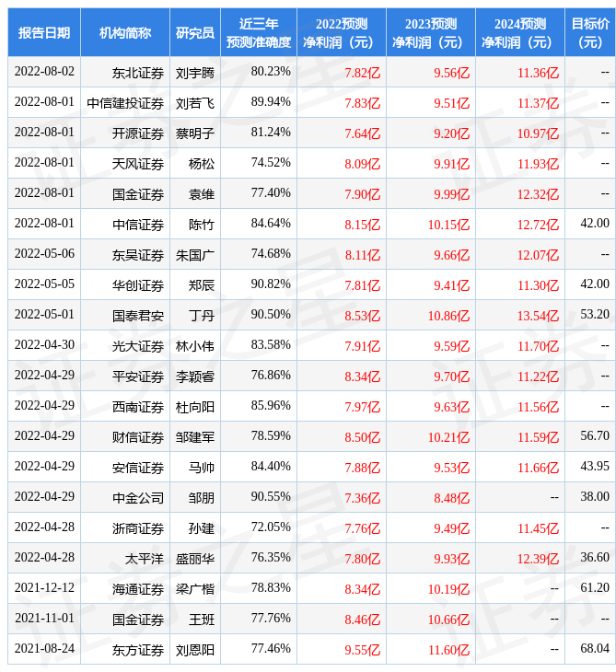Select the 光大证券 institution cell
Image resolution: width=616 pixels, height=672 pixels.
point(124,346)
